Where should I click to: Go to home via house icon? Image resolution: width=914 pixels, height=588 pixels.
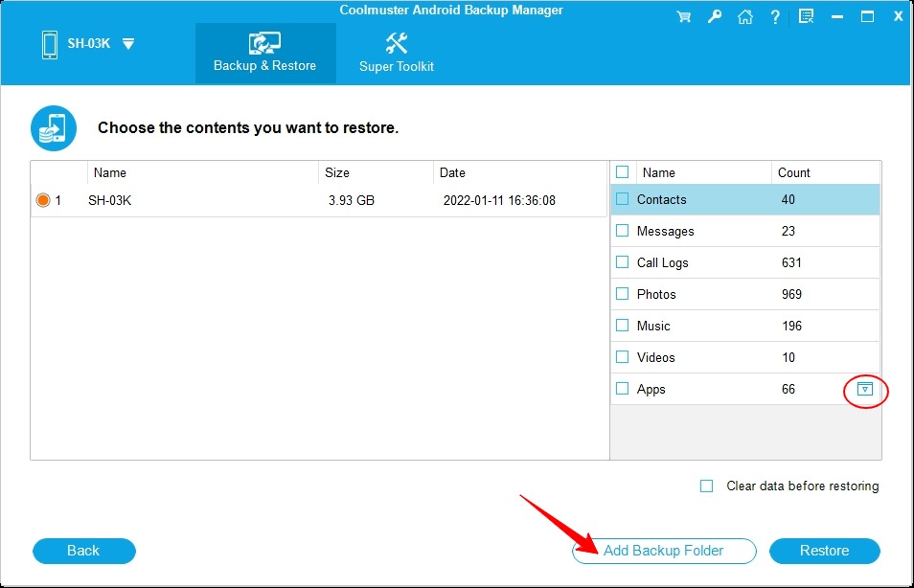(745, 16)
